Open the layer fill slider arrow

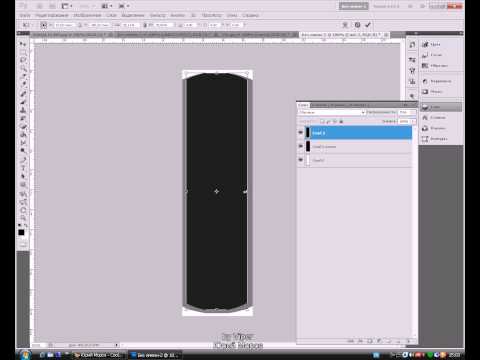click(x=414, y=122)
